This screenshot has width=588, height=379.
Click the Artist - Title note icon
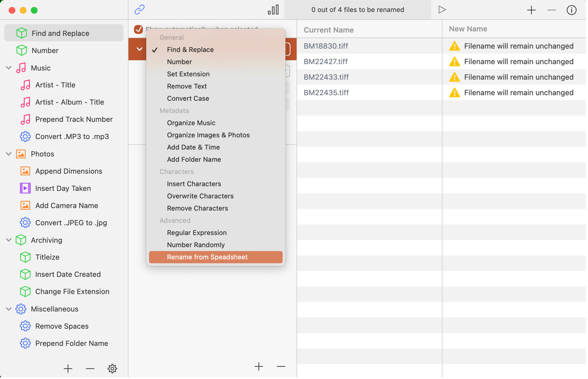click(25, 85)
